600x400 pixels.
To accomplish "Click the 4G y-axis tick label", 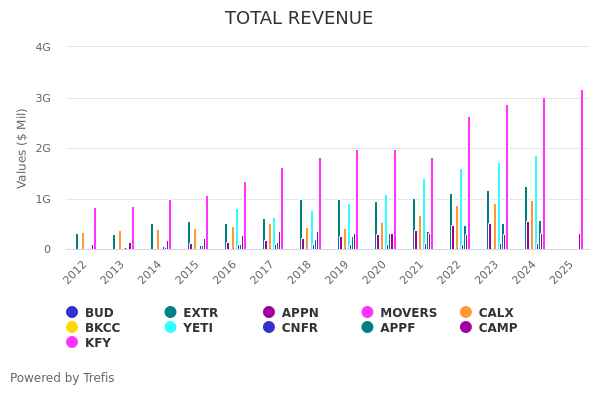I will [x=42, y=47].
